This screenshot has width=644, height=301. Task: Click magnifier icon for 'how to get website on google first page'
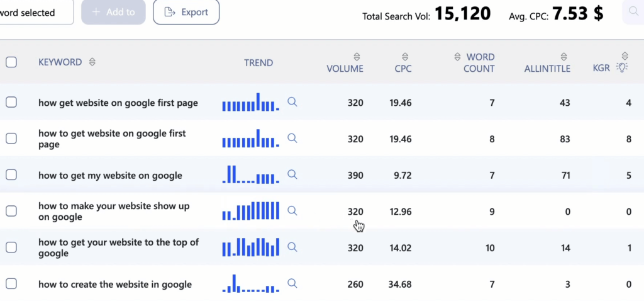point(292,138)
